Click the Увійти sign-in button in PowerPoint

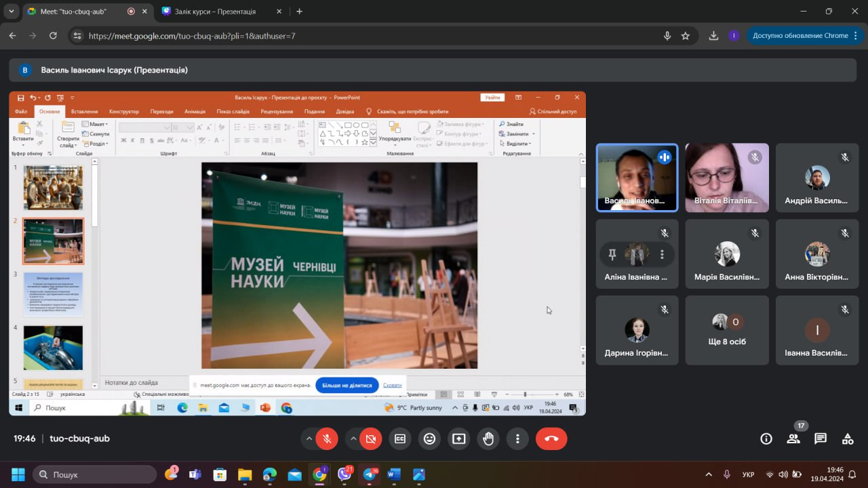(492, 98)
